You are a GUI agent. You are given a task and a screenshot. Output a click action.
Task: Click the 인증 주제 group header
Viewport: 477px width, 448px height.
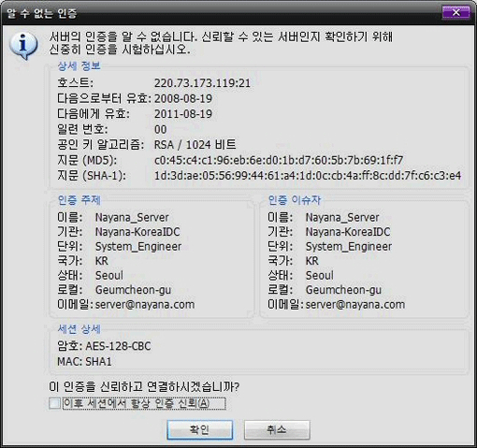pyautogui.click(x=79, y=200)
